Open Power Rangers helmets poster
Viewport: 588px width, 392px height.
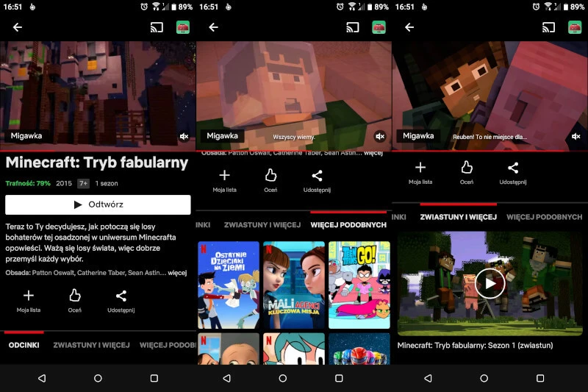point(359,349)
